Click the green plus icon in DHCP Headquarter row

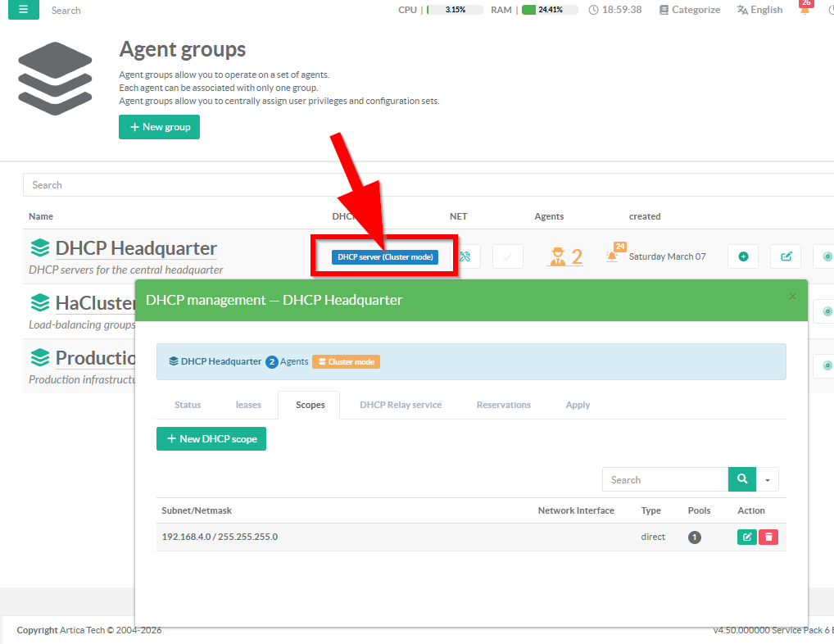coord(743,256)
